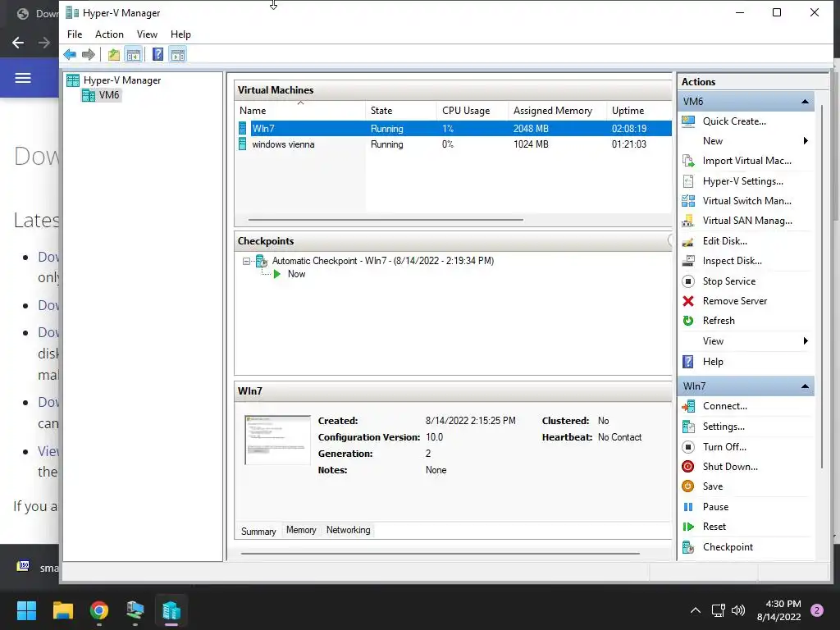Select the Automatic Checkpoint - WIn7 entry
Image resolution: width=840 pixels, height=630 pixels.
[x=382, y=261]
